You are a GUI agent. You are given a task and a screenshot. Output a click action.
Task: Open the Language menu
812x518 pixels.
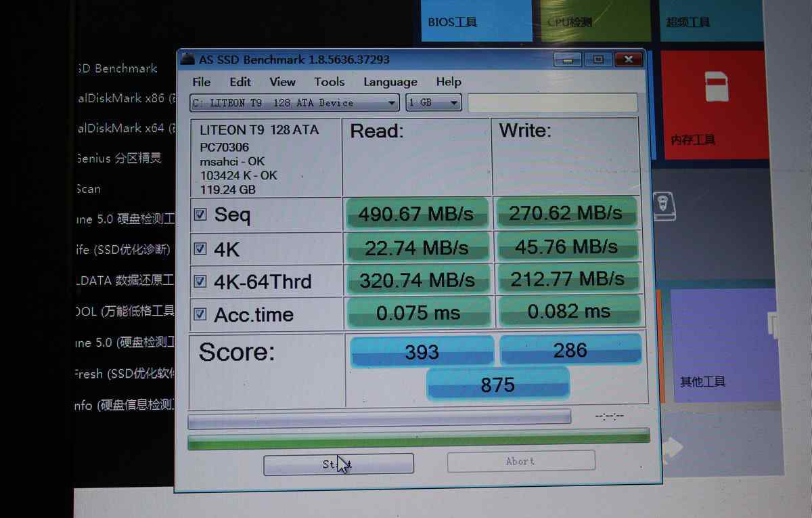(390, 82)
